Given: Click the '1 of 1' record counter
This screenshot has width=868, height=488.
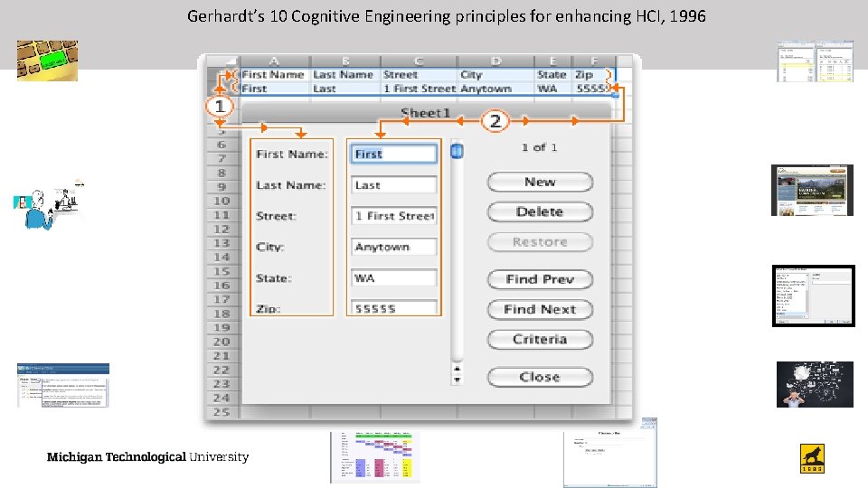Looking at the screenshot, I should pyautogui.click(x=539, y=147).
